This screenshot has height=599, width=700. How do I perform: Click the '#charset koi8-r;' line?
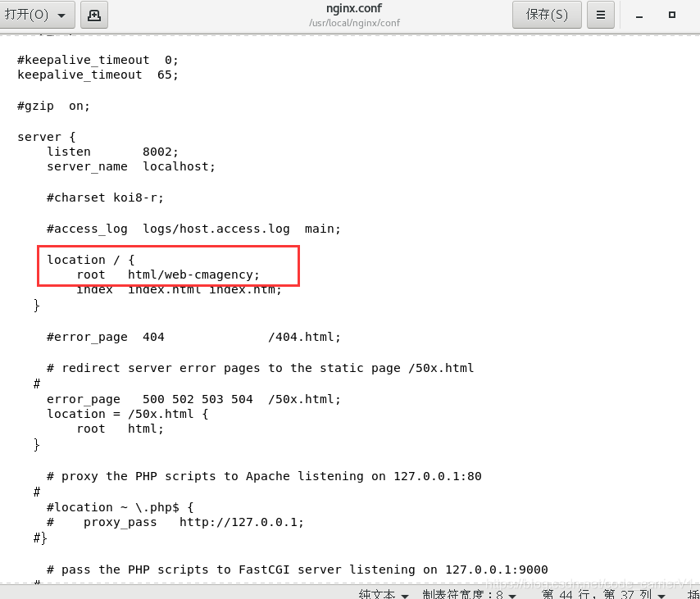coord(106,197)
